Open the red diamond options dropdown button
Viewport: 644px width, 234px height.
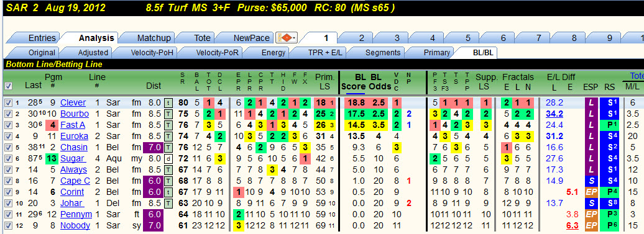[287, 38]
